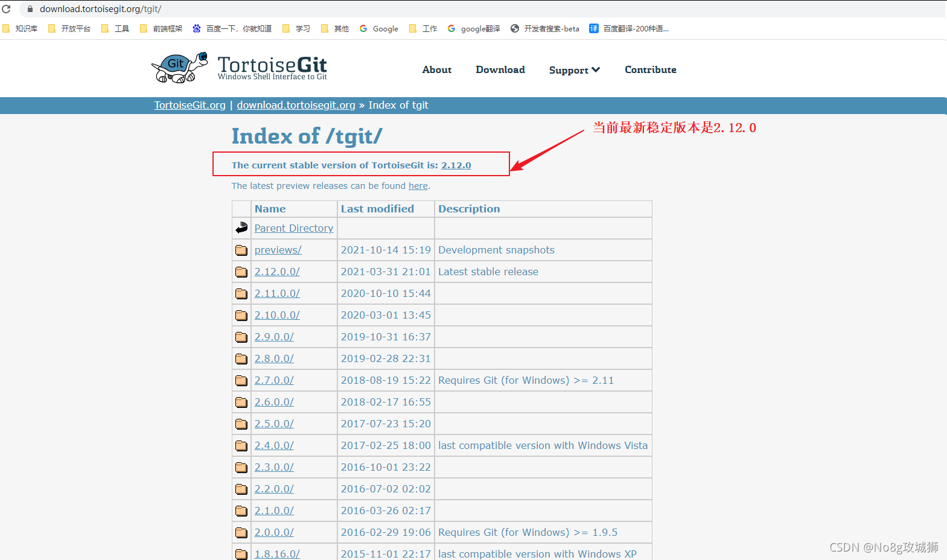Click the folder icon beside 2.9.0.0/
This screenshot has height=560, width=947.
[x=241, y=337]
